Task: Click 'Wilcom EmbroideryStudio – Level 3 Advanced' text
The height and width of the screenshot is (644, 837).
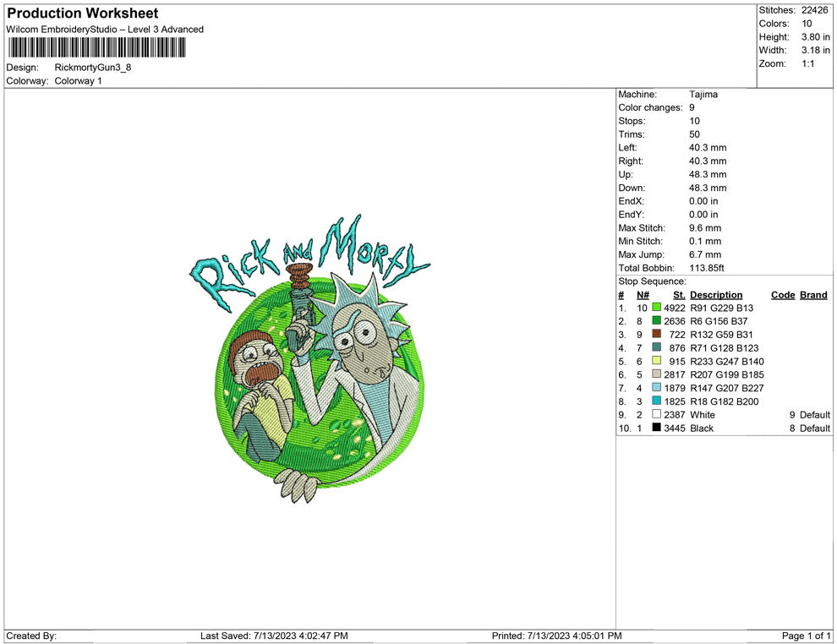Action: tap(105, 30)
